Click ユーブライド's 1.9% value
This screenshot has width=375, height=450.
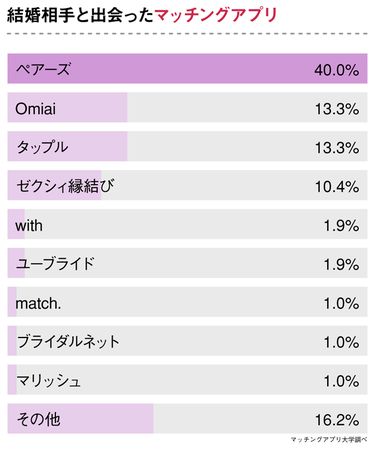click(342, 264)
